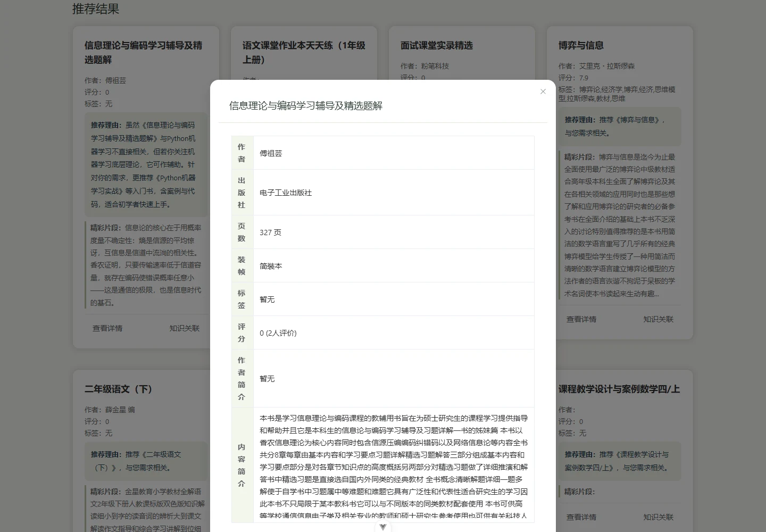766x532 pixels.
Task: Click the 内容简介 row label in the dialog
Action: [x=242, y=465]
